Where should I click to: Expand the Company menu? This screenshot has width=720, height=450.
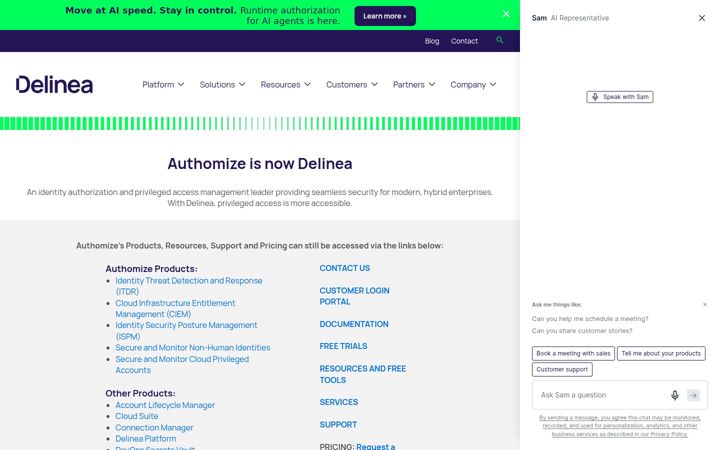pos(473,84)
